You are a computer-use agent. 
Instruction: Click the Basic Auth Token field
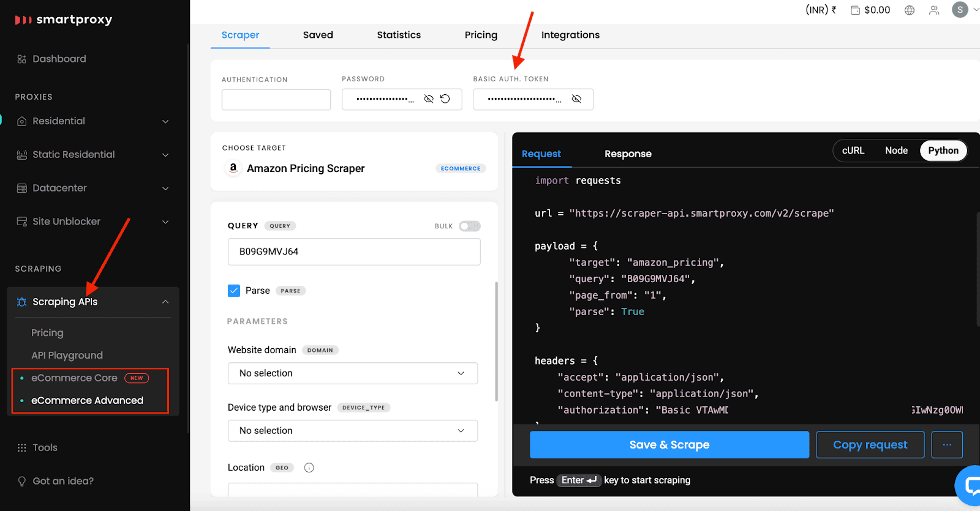[x=533, y=99]
